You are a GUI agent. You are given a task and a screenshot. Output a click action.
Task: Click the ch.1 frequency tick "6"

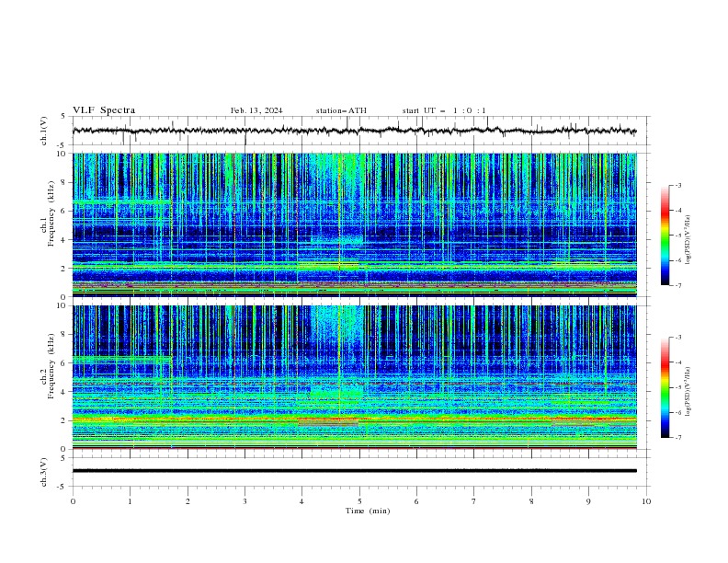coord(65,211)
